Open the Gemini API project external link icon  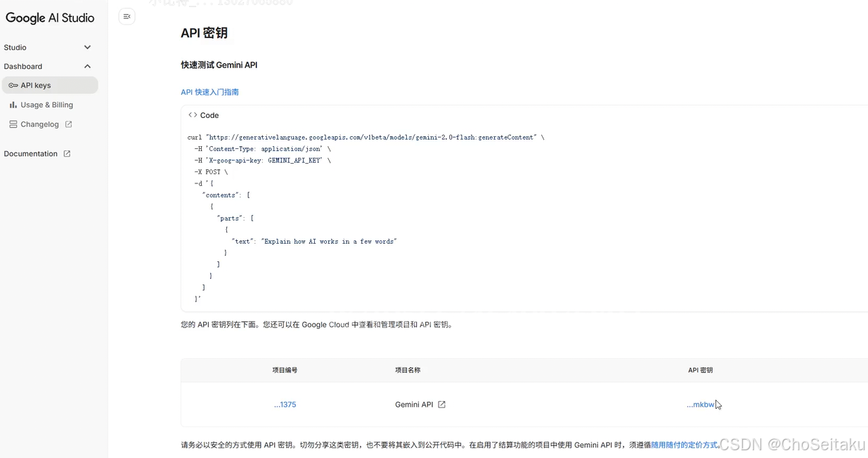click(441, 405)
